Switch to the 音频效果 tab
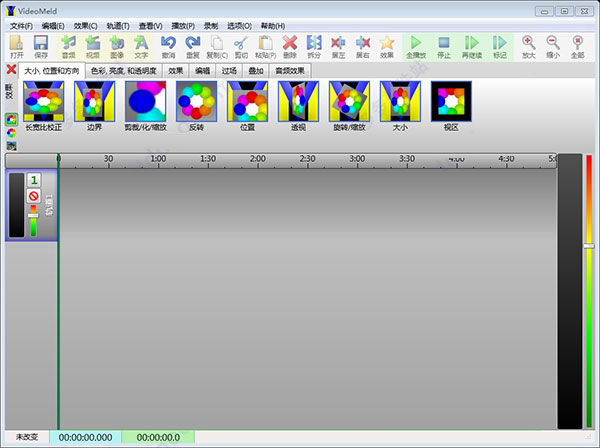Viewport: 600px width, 448px height. [x=290, y=71]
